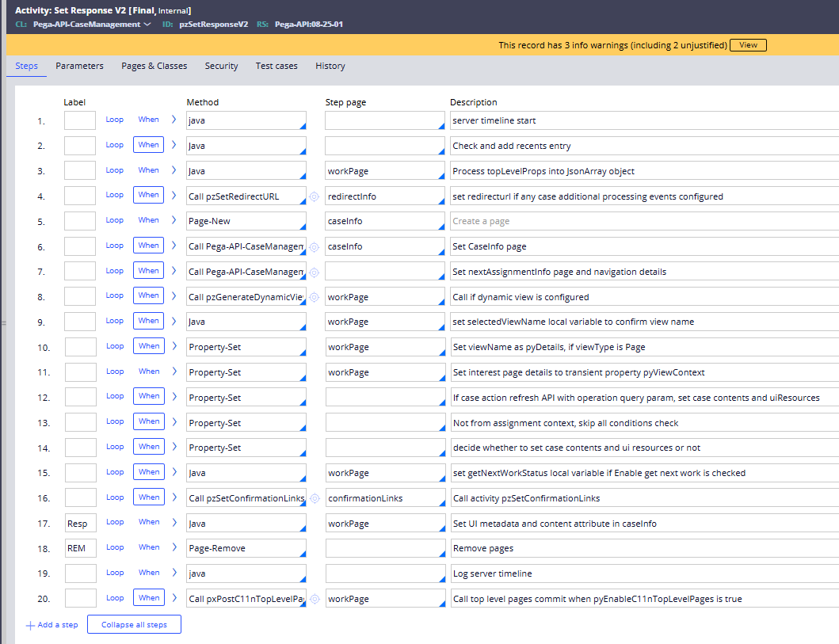The image size is (839, 644).
Task: Click the Label field containing Resp
Action: pyautogui.click(x=80, y=523)
